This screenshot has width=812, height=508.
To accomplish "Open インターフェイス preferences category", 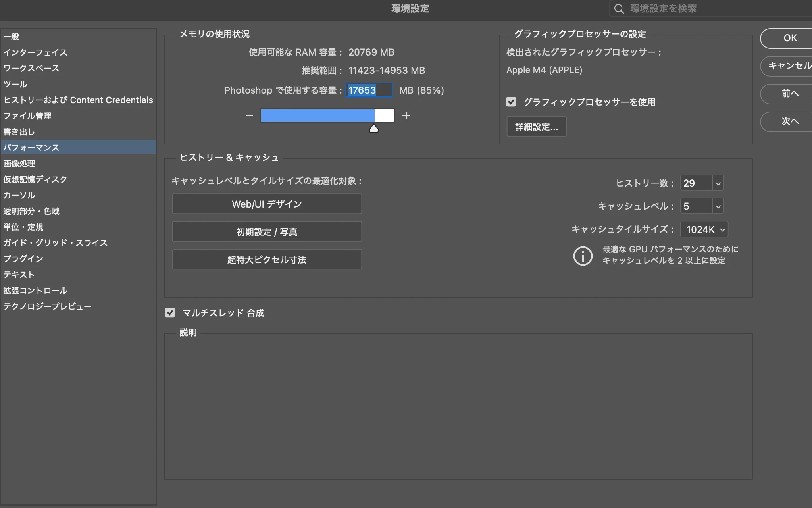I will coord(35,52).
